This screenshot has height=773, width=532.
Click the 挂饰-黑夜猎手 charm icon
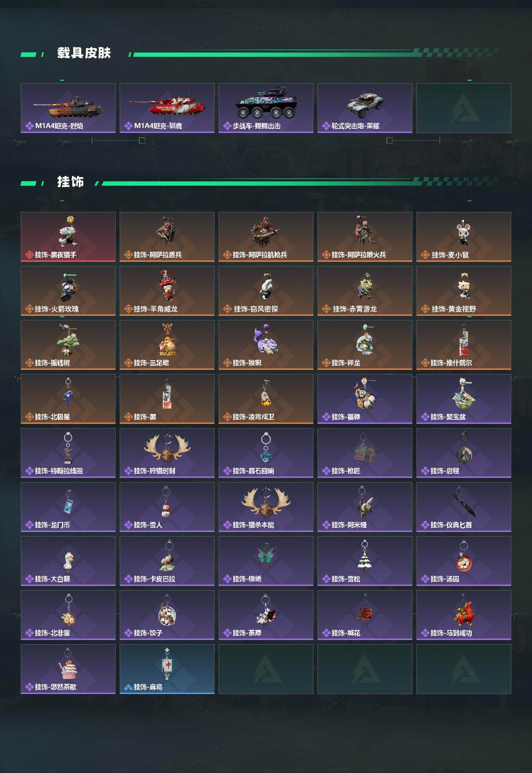coord(68,237)
